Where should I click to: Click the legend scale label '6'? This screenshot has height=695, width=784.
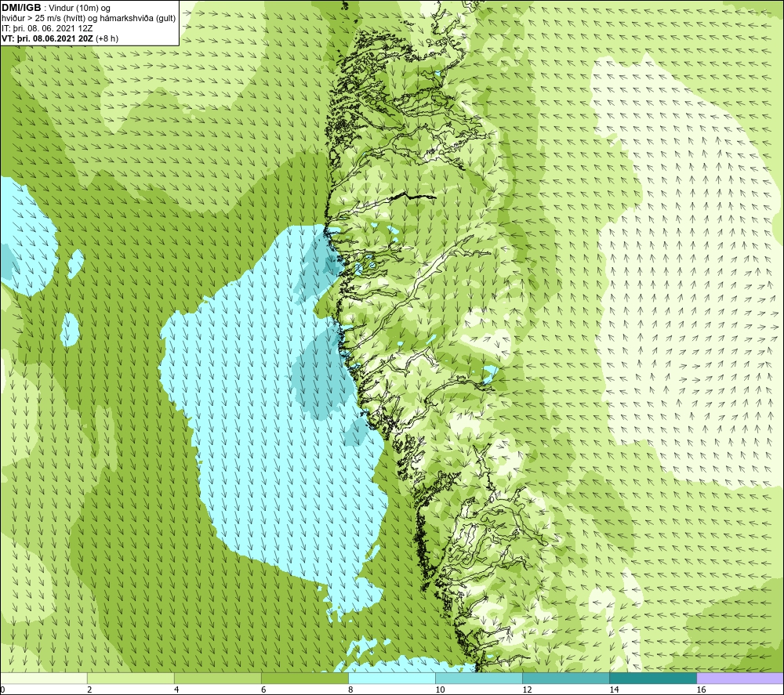tap(263, 690)
